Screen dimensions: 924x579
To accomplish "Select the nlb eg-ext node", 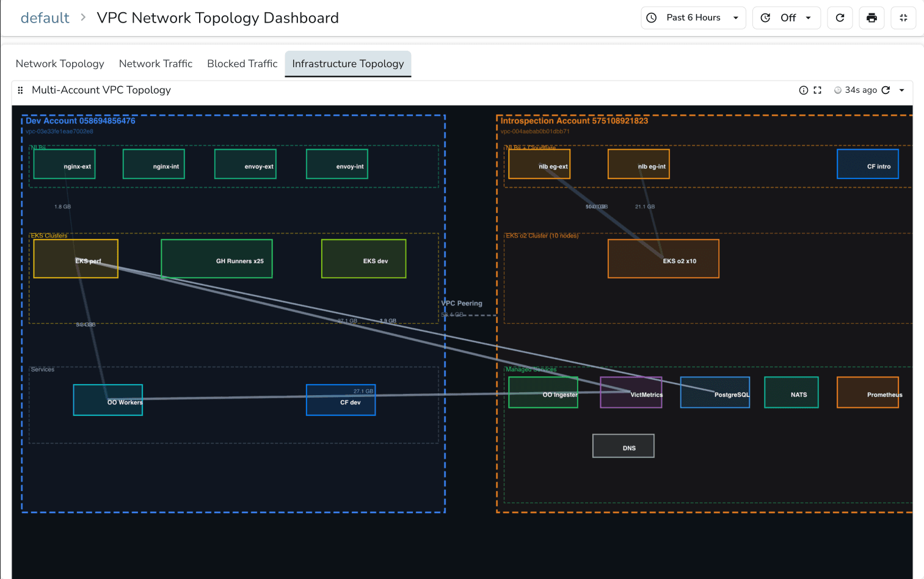I will coord(539,164).
